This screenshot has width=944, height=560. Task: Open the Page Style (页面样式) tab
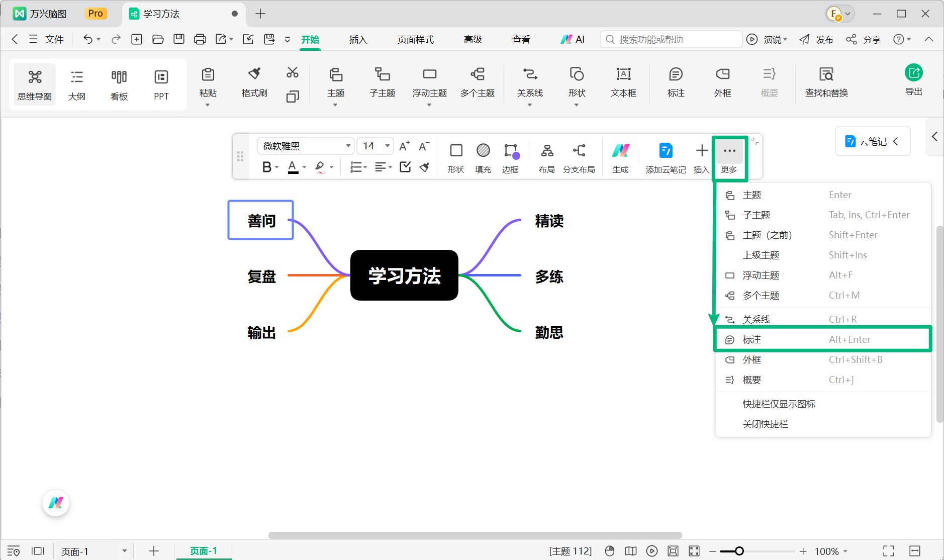pos(416,39)
